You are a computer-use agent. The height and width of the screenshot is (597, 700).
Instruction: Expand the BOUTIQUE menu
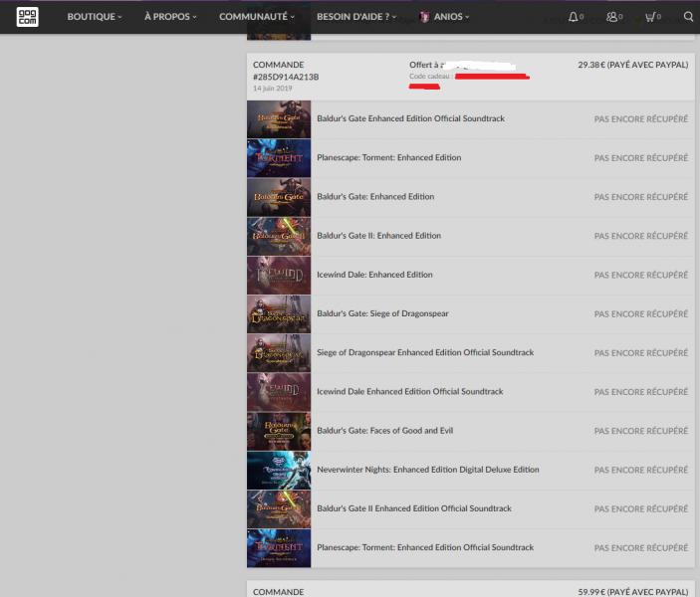(95, 17)
